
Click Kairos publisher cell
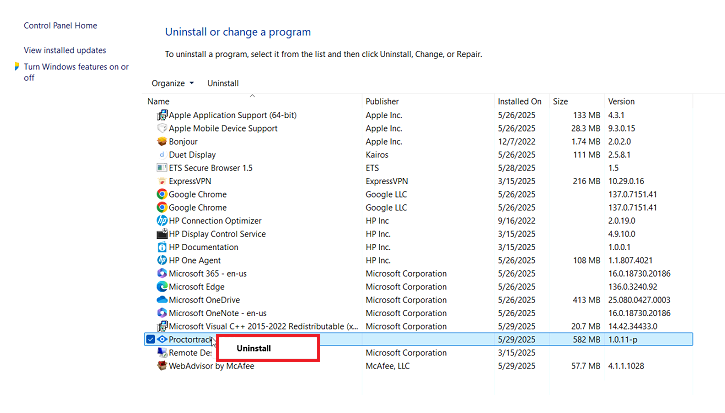(377, 155)
